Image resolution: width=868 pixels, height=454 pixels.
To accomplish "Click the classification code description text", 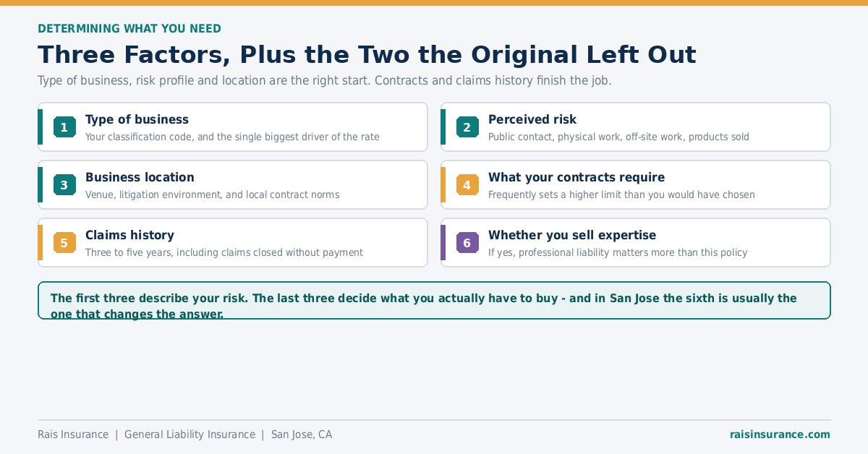I will (232, 137).
